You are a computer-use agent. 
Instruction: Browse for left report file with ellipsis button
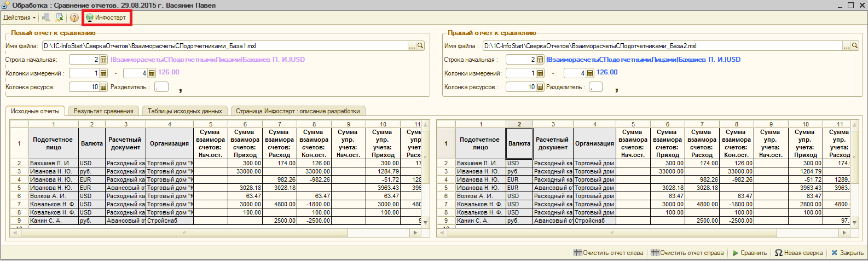[412, 46]
